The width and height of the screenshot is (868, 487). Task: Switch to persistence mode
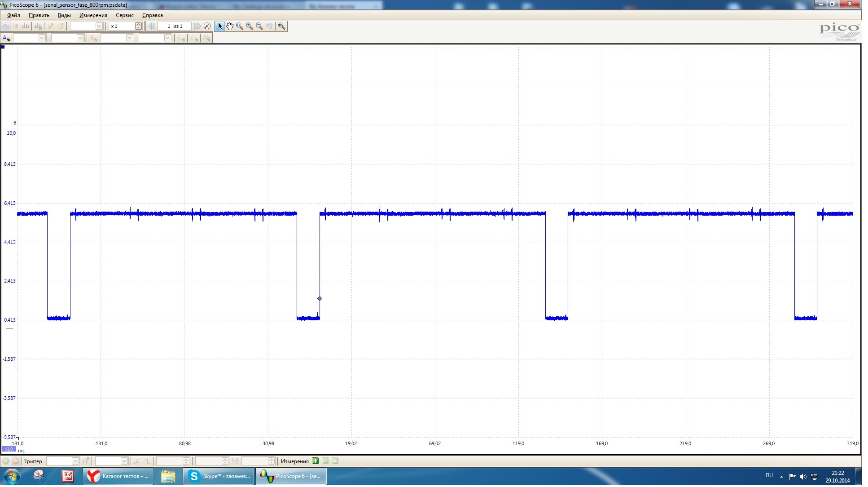[16, 26]
